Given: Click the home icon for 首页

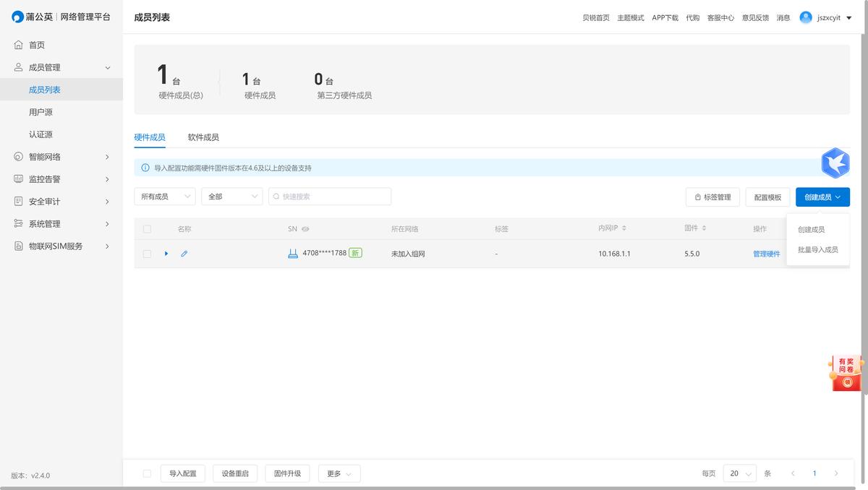Looking at the screenshot, I should coord(19,45).
